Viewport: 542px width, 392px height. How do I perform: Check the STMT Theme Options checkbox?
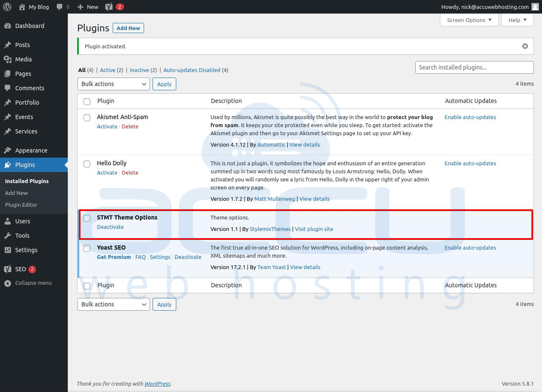87,218
